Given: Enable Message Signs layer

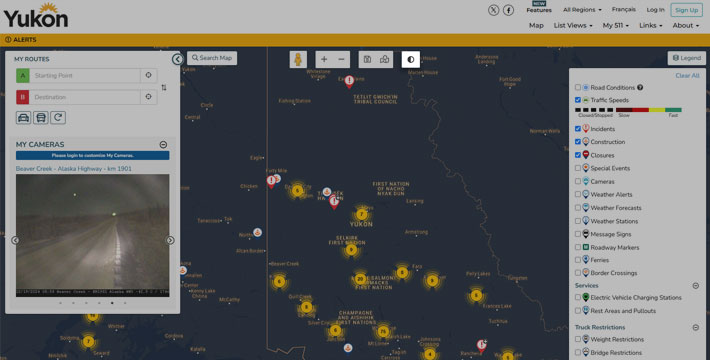Looking at the screenshot, I should tap(578, 234).
